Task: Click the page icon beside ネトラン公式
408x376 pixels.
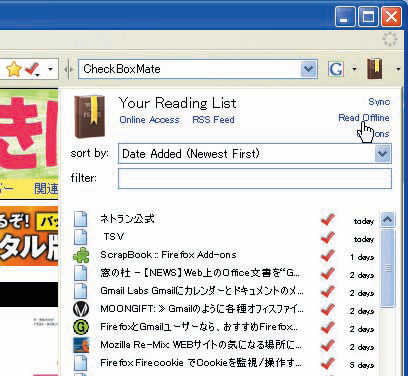Action: click(x=80, y=219)
